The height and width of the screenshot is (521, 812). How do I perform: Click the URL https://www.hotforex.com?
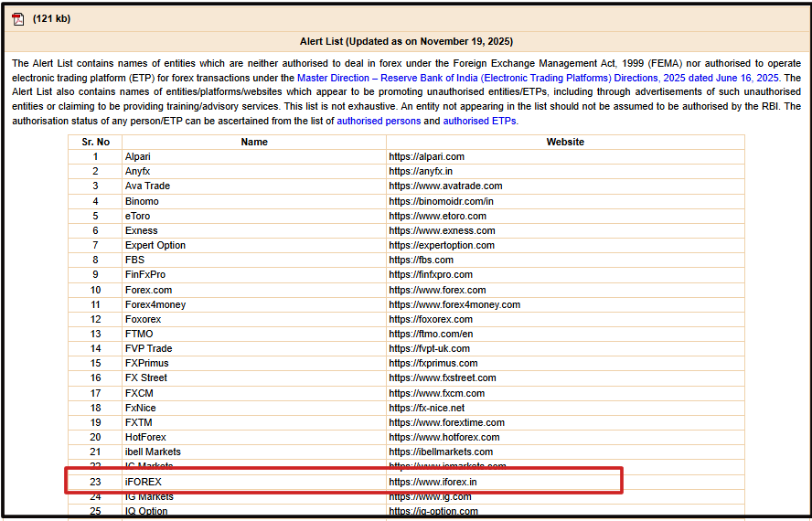tap(444, 437)
